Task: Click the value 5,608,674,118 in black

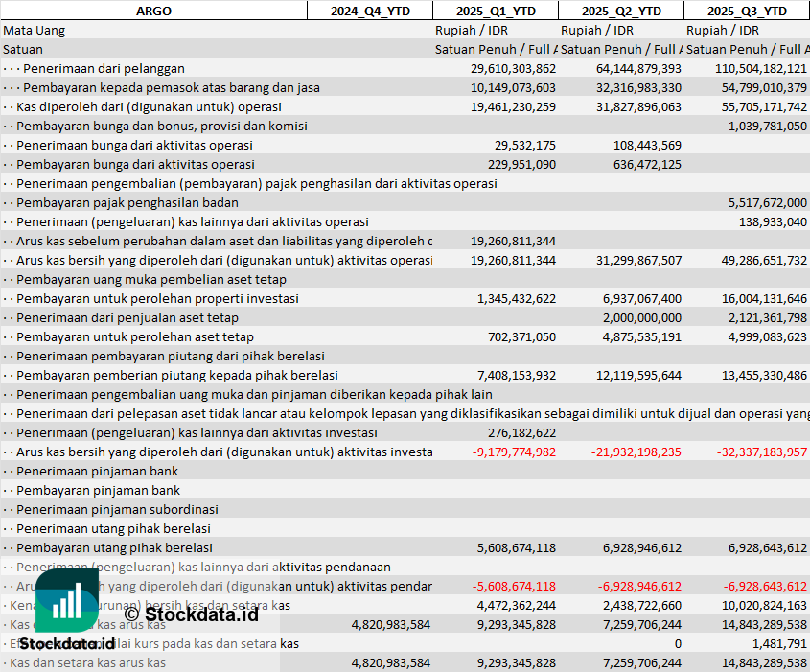Action: click(517, 546)
